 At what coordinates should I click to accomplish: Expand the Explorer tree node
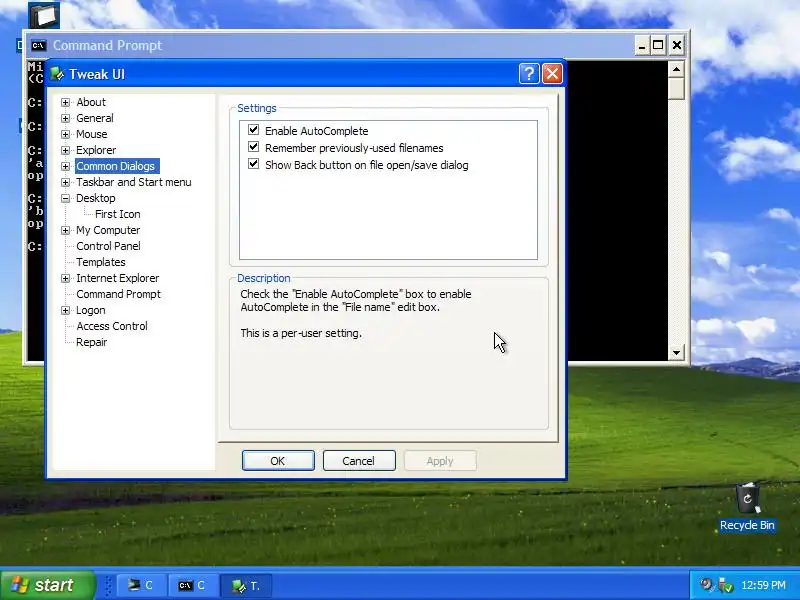coord(65,151)
